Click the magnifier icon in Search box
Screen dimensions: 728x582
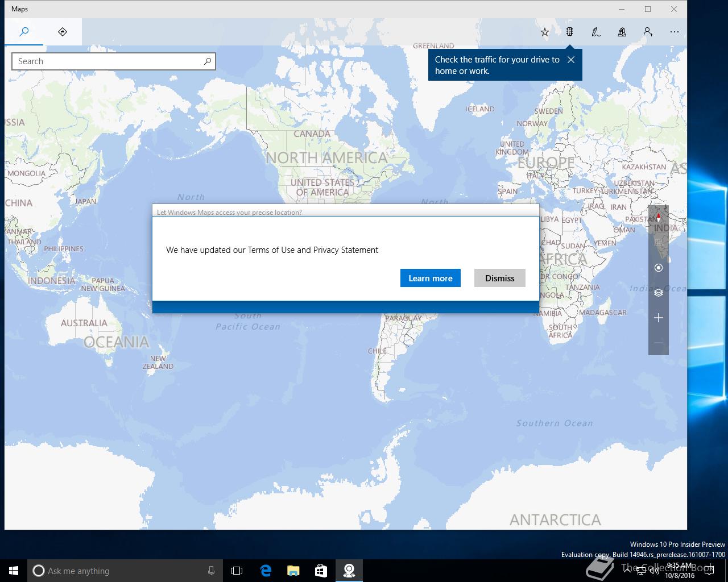pos(208,61)
